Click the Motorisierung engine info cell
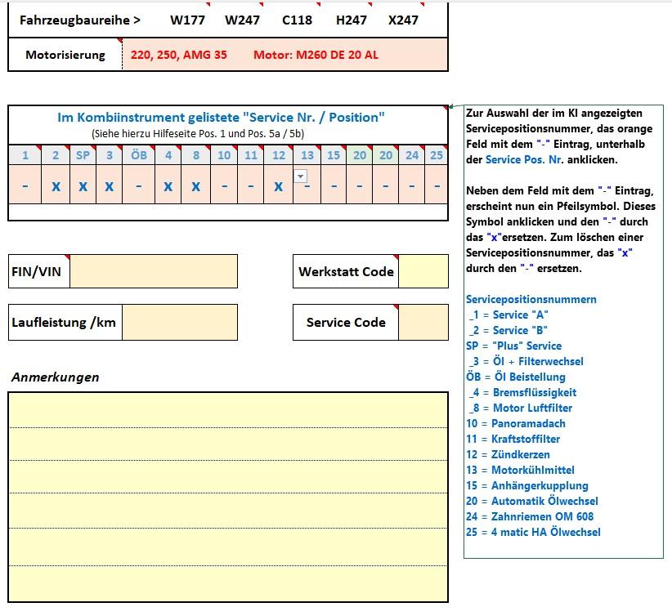The height and width of the screenshot is (616, 672). click(285, 55)
